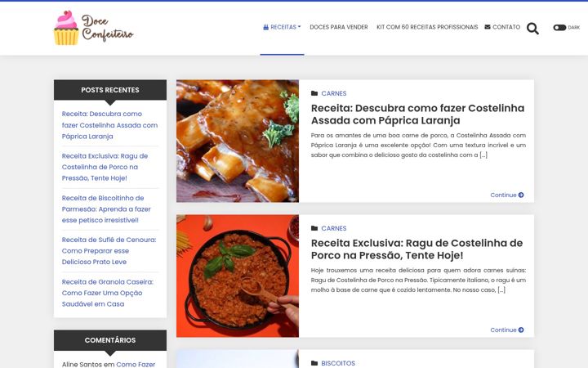588x368 pixels.
Task: Open recent post Biscoitinho de Parmesão
Action: click(106, 209)
